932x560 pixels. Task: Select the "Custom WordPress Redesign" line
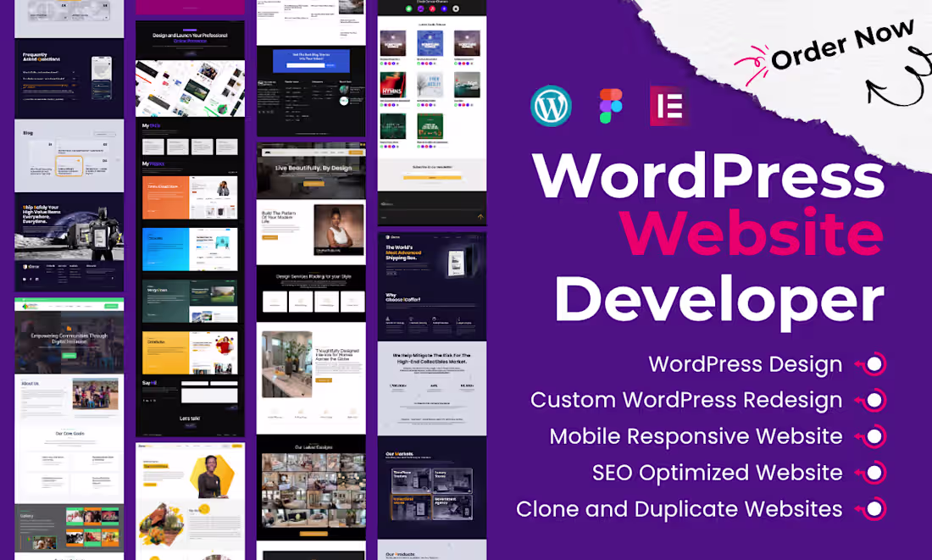[x=686, y=400]
